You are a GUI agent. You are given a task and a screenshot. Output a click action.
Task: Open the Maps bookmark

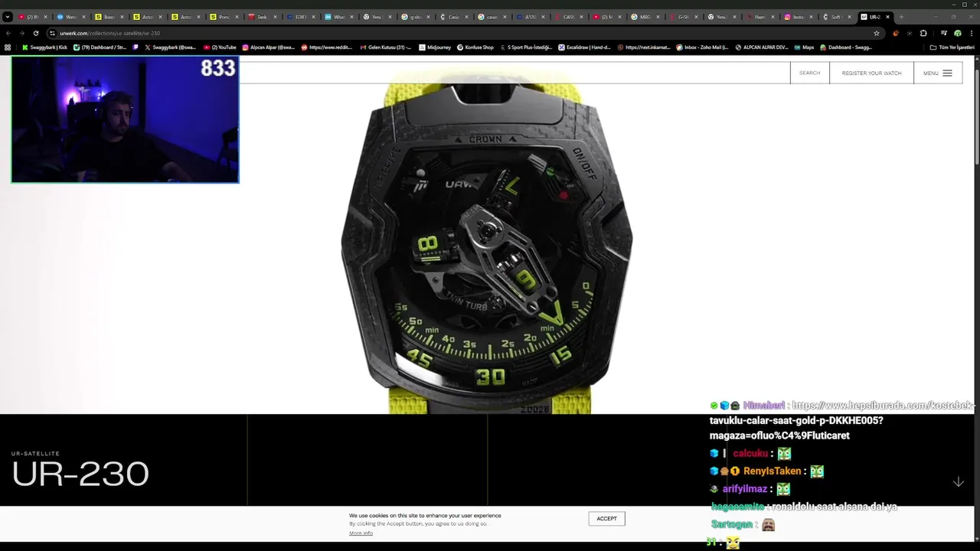coord(804,47)
